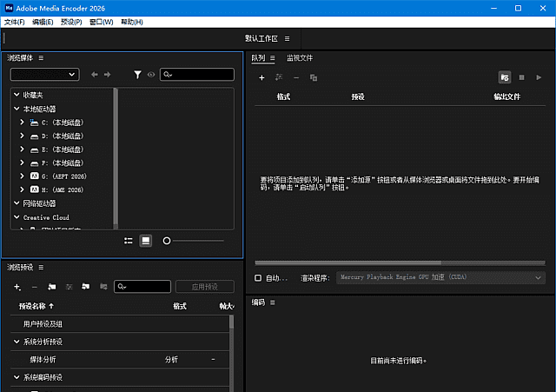Screen dimensions: 556x392
Task: Click the create new preset plus icon
Action: pyautogui.click(x=17, y=287)
